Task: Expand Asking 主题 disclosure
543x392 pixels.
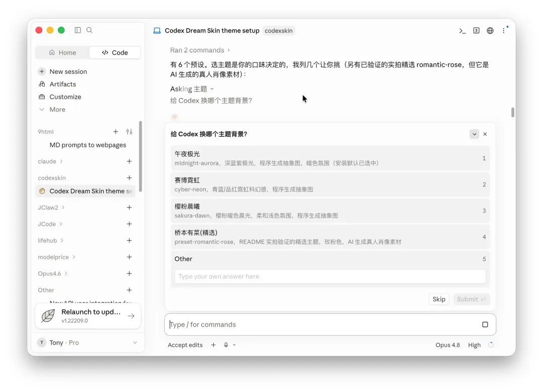Action: 192,89
